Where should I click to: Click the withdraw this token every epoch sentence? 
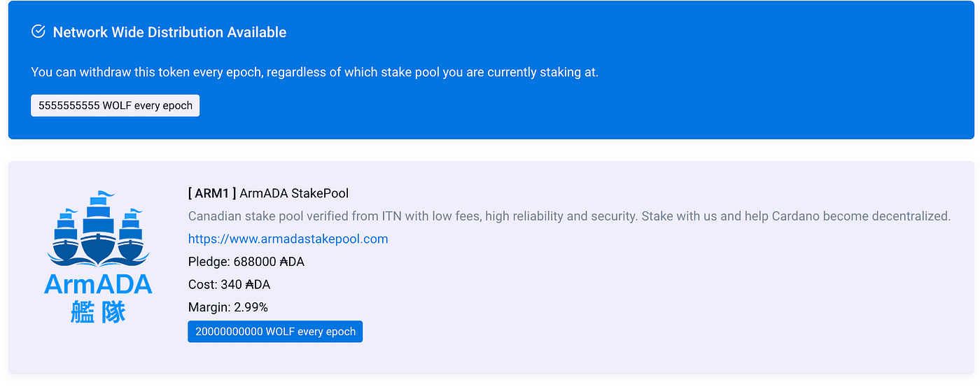(x=315, y=72)
